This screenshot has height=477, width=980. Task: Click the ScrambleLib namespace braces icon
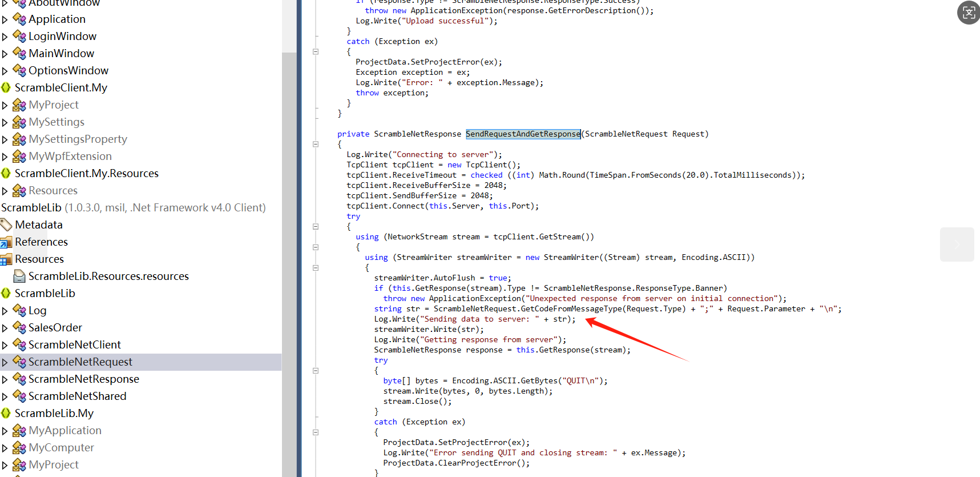tap(6, 294)
